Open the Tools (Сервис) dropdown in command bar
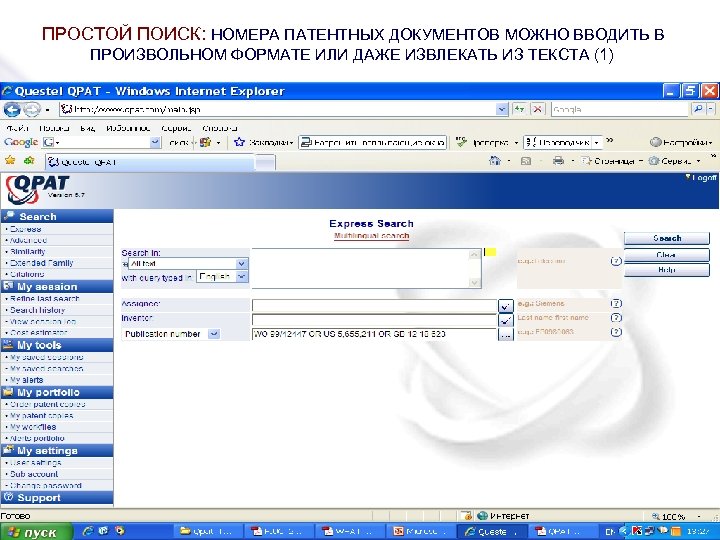This screenshot has height=540, width=720. (674, 161)
